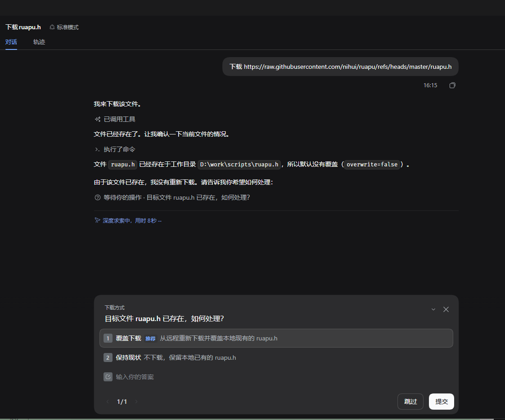Image resolution: width=505 pixels, height=420 pixels.
Task: Click the pencil icon for custom answer
Action: click(x=108, y=377)
